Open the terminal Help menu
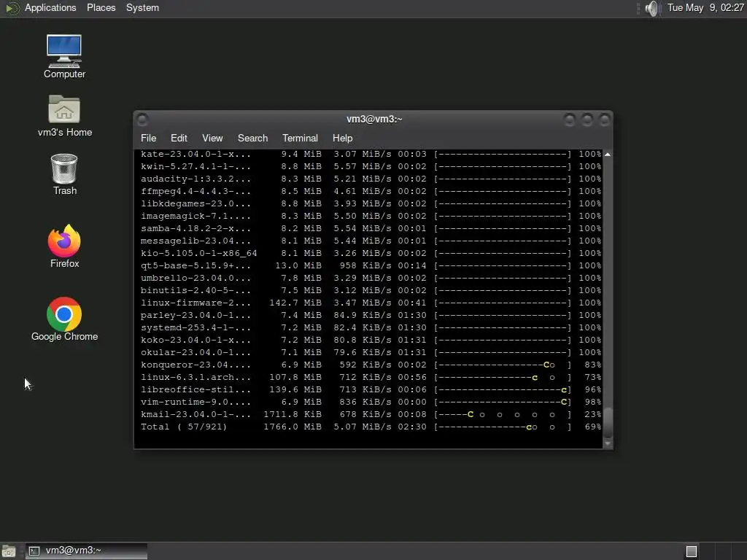Screen dimensions: 747x560 click(x=343, y=138)
